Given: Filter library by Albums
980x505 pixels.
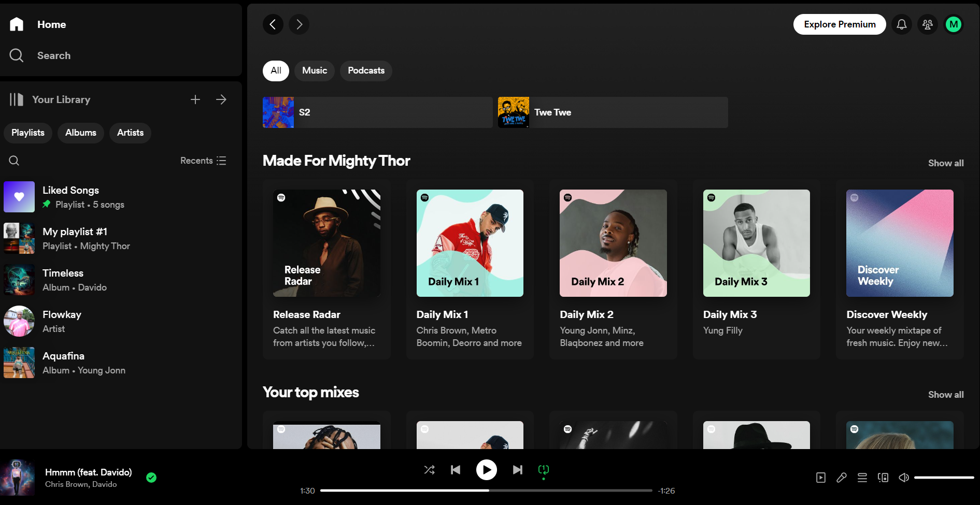Looking at the screenshot, I should (x=81, y=133).
